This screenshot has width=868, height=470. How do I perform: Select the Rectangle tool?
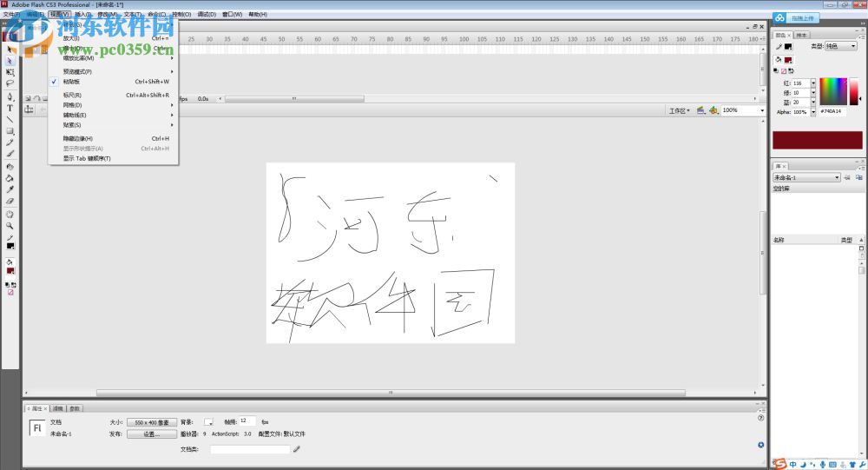(x=10, y=131)
